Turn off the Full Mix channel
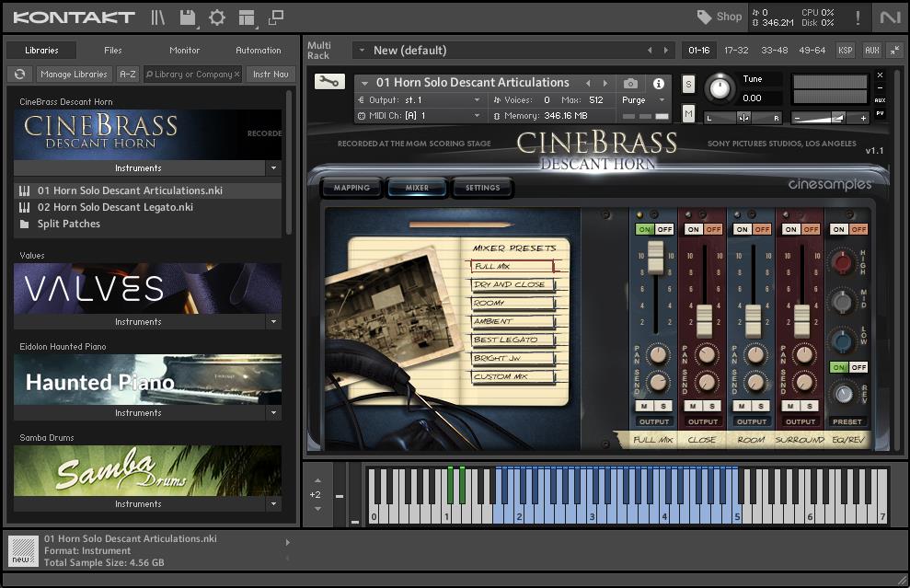The width and height of the screenshot is (910, 588). click(663, 229)
